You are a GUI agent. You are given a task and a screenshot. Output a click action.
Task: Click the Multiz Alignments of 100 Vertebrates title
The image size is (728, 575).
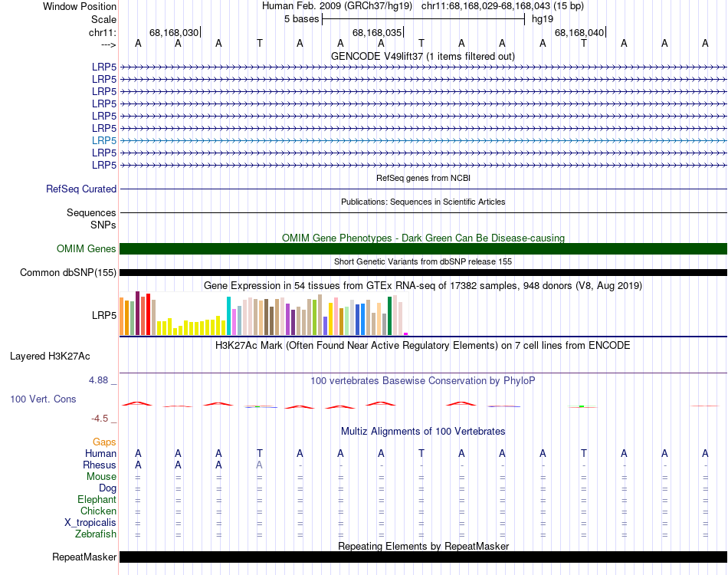coord(423,431)
